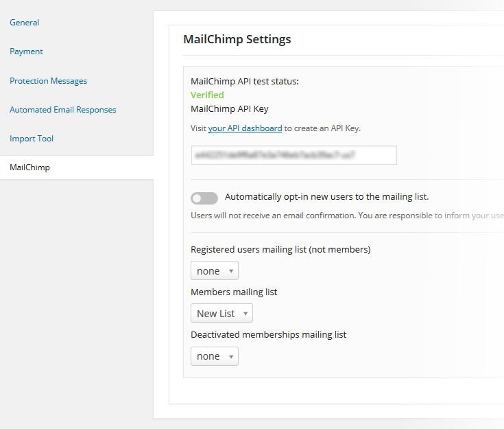The image size is (504, 429).
Task: Open the General settings tab
Action: (x=25, y=23)
